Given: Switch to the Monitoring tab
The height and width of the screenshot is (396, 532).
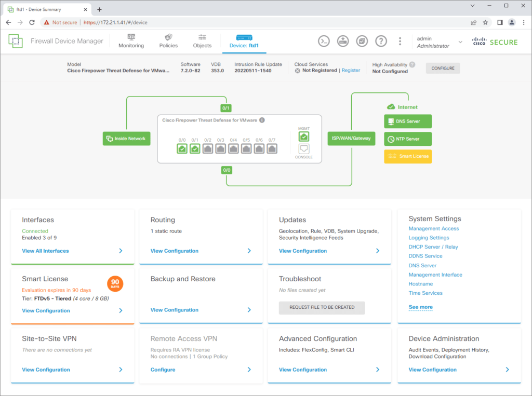Looking at the screenshot, I should 131,42.
